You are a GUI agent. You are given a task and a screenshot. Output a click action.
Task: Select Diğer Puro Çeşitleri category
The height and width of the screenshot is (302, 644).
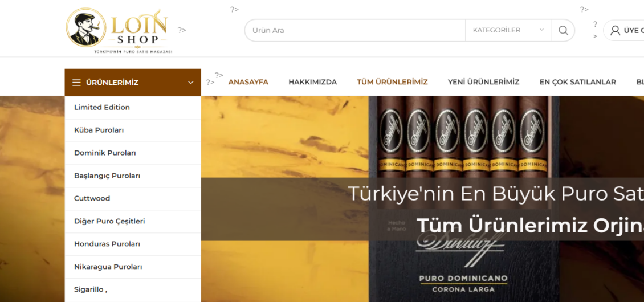pos(133,222)
